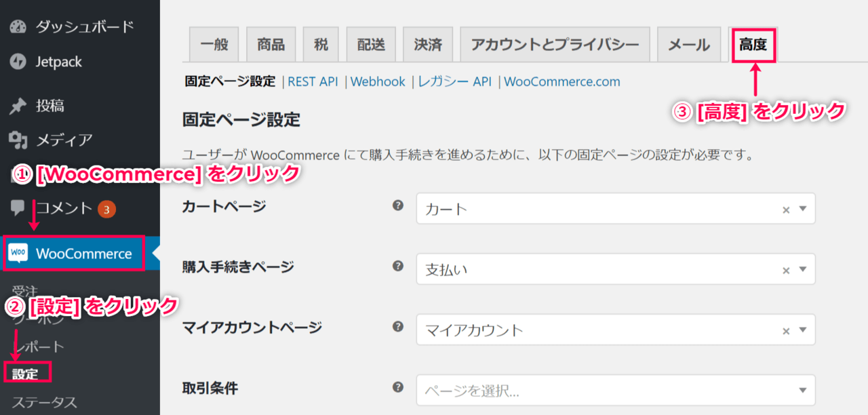
Task: Click the Woo logo icon in sidebar
Action: coord(18,254)
